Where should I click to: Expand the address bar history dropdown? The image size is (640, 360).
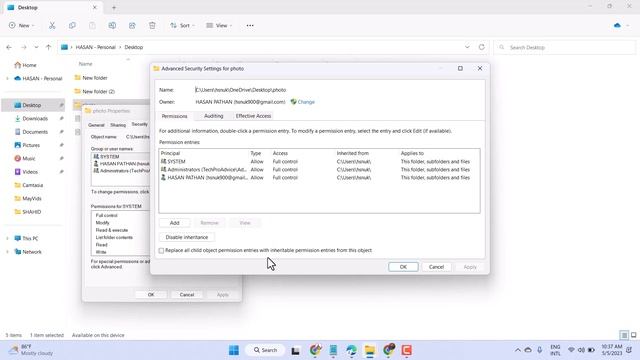point(467,47)
